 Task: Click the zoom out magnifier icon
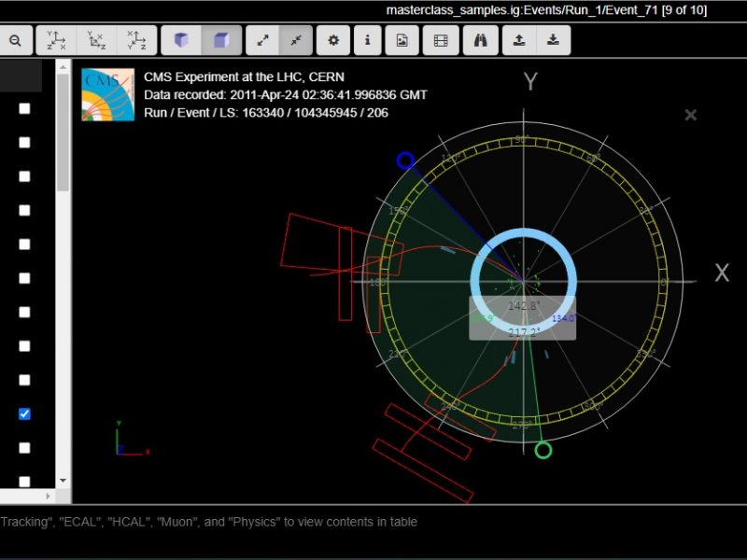pyautogui.click(x=16, y=40)
